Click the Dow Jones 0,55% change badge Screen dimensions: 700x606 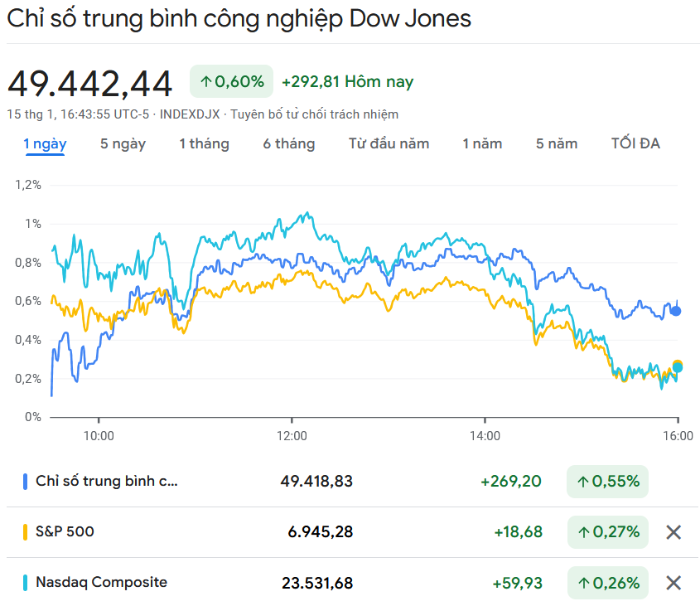pos(607,482)
